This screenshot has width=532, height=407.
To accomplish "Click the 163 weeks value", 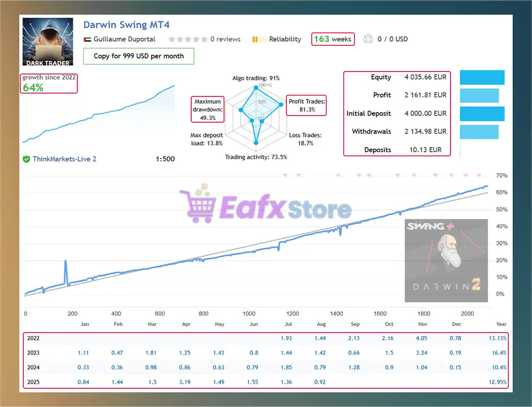I will (332, 39).
